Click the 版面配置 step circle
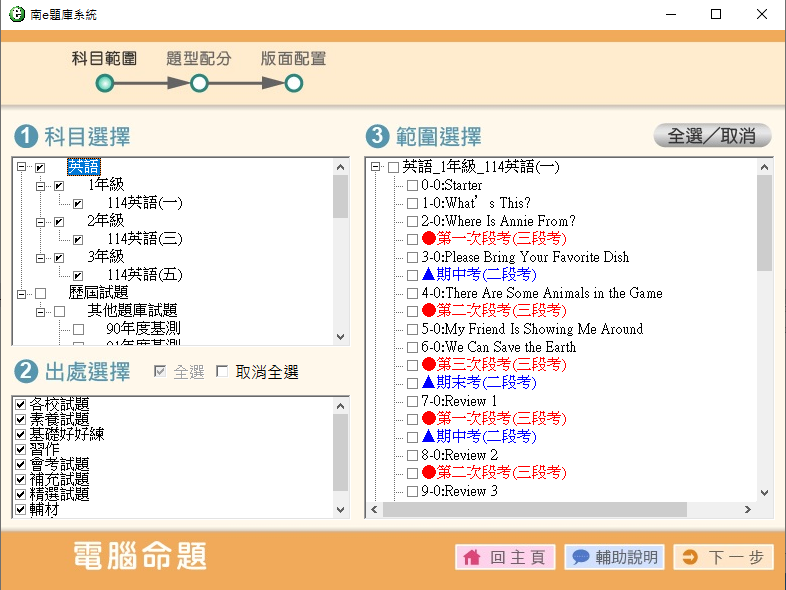 click(x=294, y=83)
